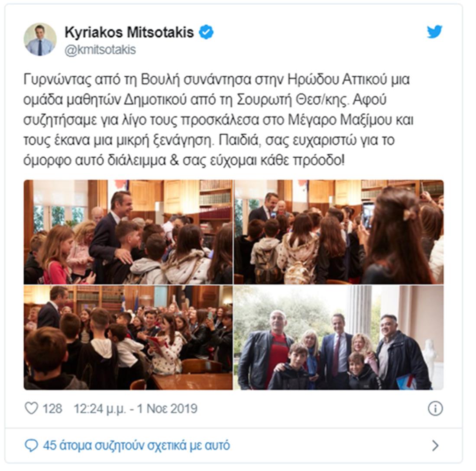Open the @kmitsotakis handle link
This screenshot has width=476, height=471.
100,49
